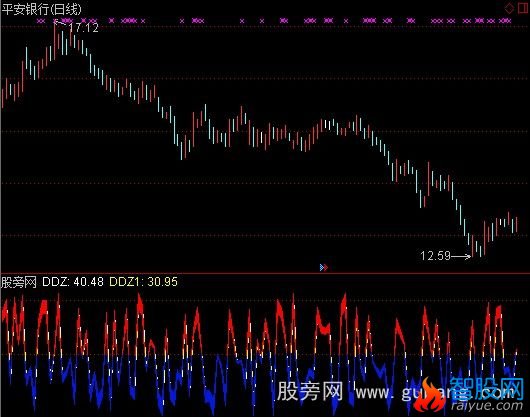Image resolution: width=530 pixels, height=417 pixels.
Task: Select the 17.12 high price label
Action: tap(83, 28)
